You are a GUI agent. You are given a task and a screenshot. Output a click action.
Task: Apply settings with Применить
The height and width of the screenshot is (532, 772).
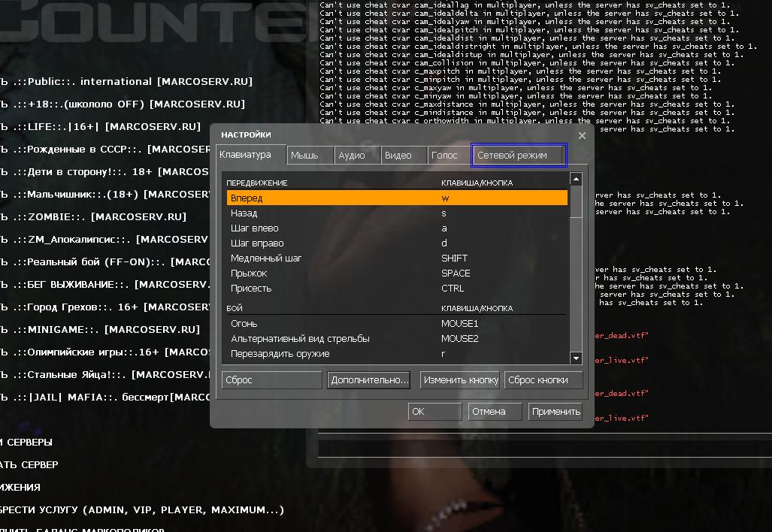click(556, 412)
